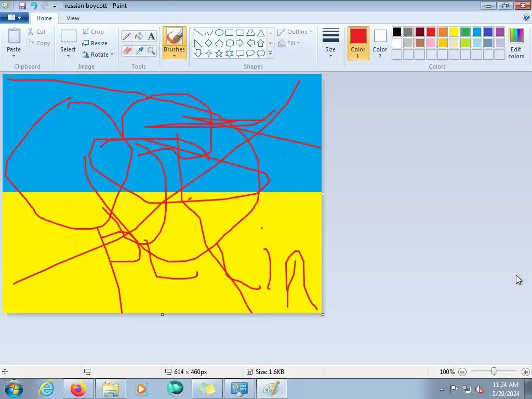Click the Resize button
The height and width of the screenshot is (399, 532).
[x=95, y=43]
